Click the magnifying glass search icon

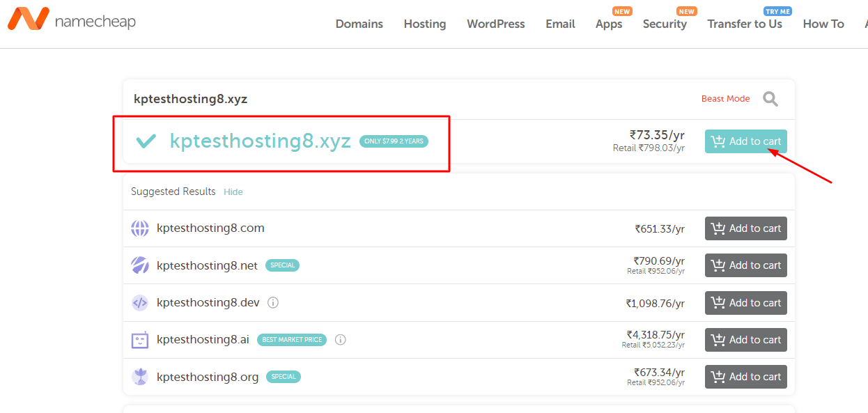coord(770,99)
